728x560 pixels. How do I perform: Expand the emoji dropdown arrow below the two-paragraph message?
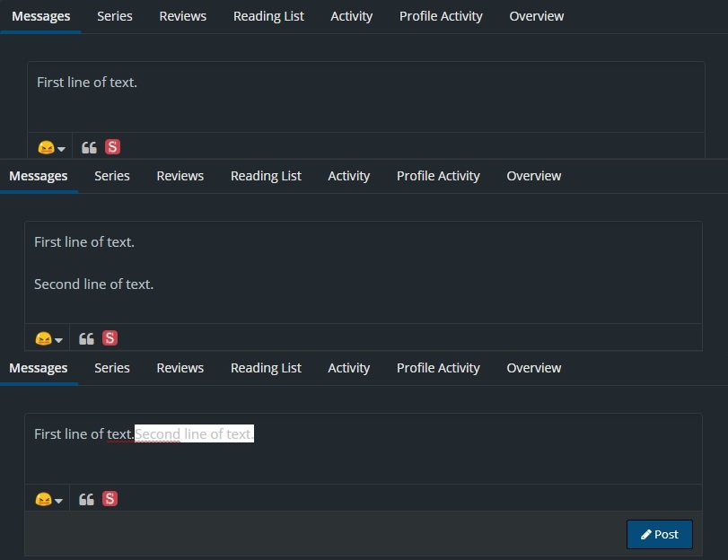click(59, 340)
